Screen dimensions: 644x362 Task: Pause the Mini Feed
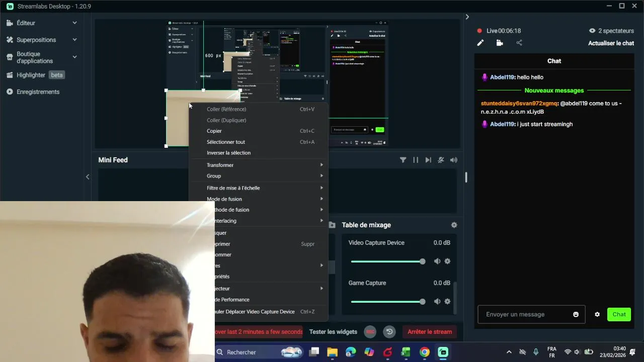(x=416, y=160)
